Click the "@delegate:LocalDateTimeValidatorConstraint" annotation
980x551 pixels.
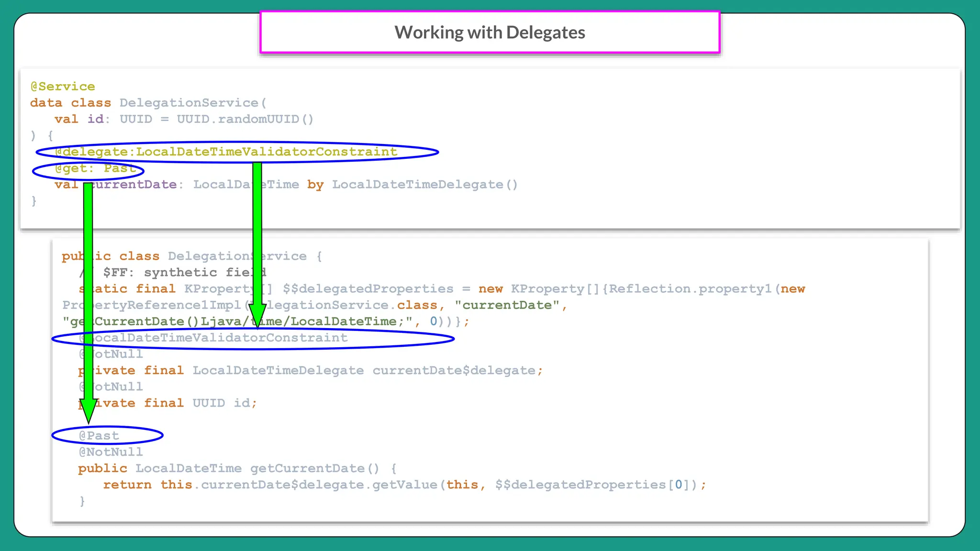[226, 152]
